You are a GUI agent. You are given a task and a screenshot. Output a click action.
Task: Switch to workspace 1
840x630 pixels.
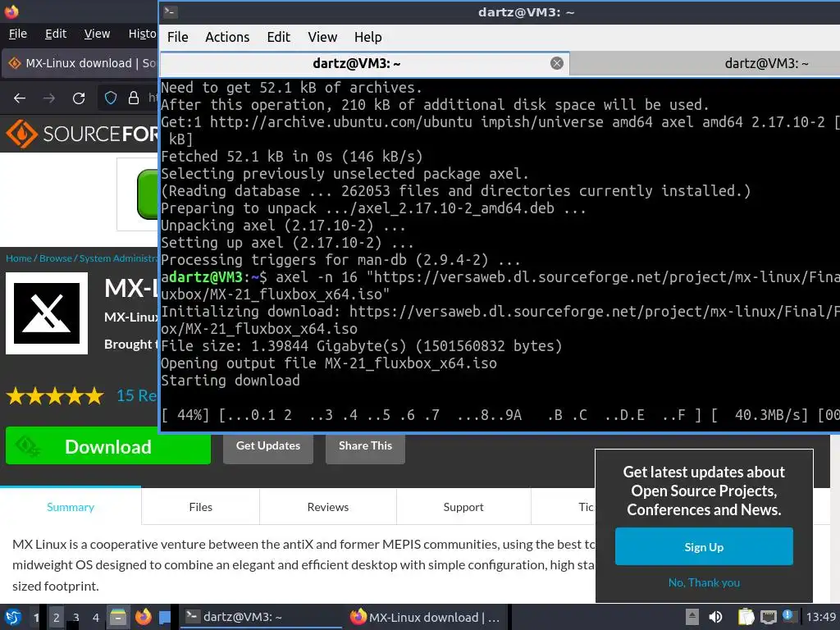pyautogui.click(x=36, y=617)
